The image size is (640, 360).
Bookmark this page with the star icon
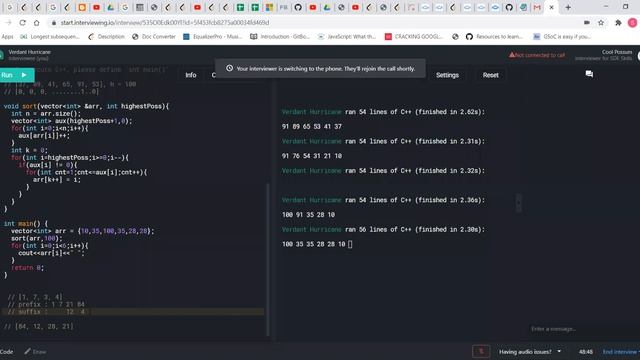click(x=601, y=23)
